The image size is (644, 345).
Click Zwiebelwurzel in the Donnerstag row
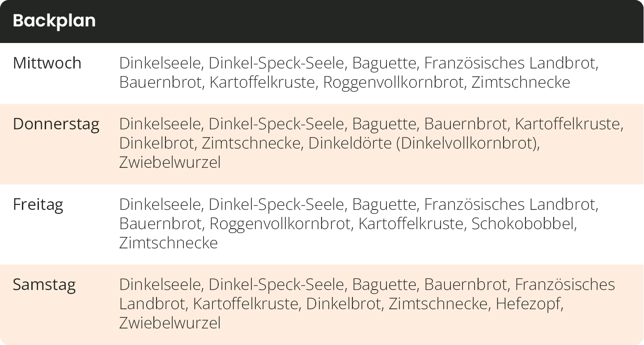170,162
